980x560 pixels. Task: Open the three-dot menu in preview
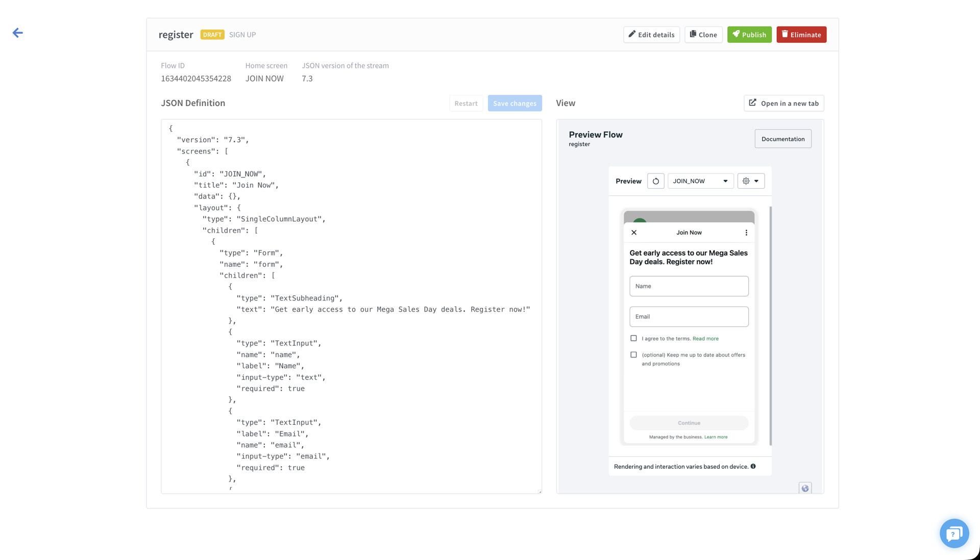pos(746,233)
